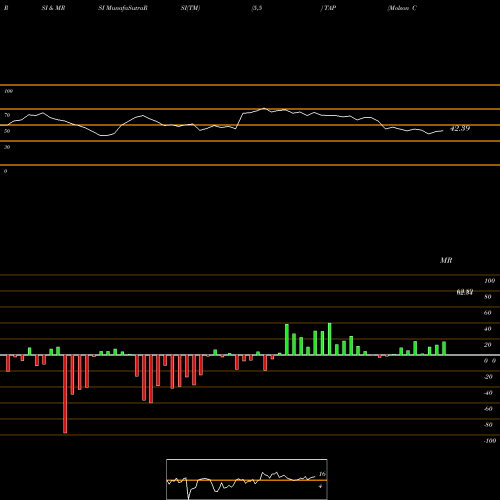Click the -80 label on MR axis
The height and width of the screenshot is (500, 500).
click(x=488, y=425)
